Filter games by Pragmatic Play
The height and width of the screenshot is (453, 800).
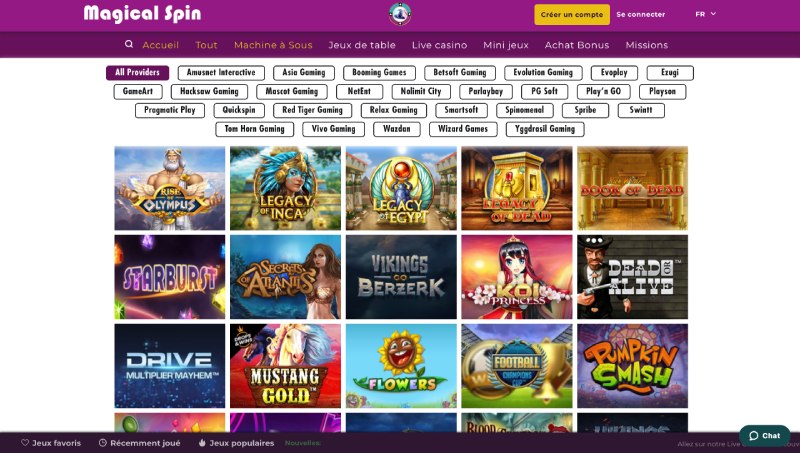[170, 110]
